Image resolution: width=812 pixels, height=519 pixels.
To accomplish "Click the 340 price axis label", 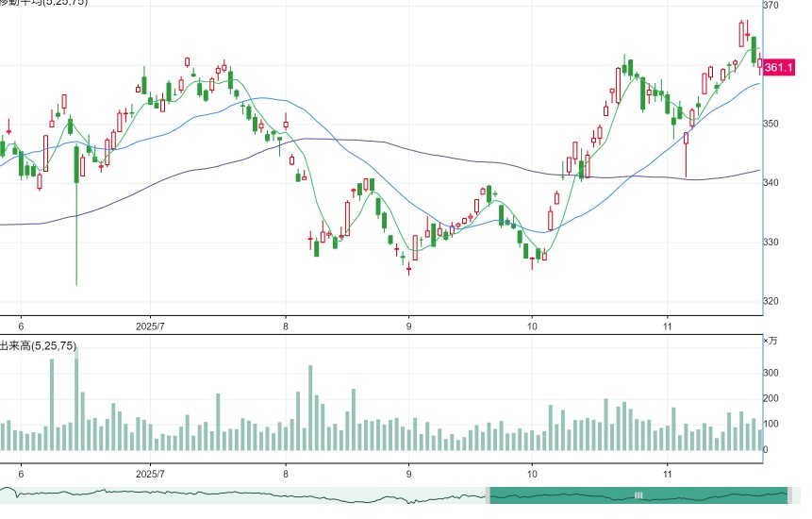I will click(x=771, y=182).
